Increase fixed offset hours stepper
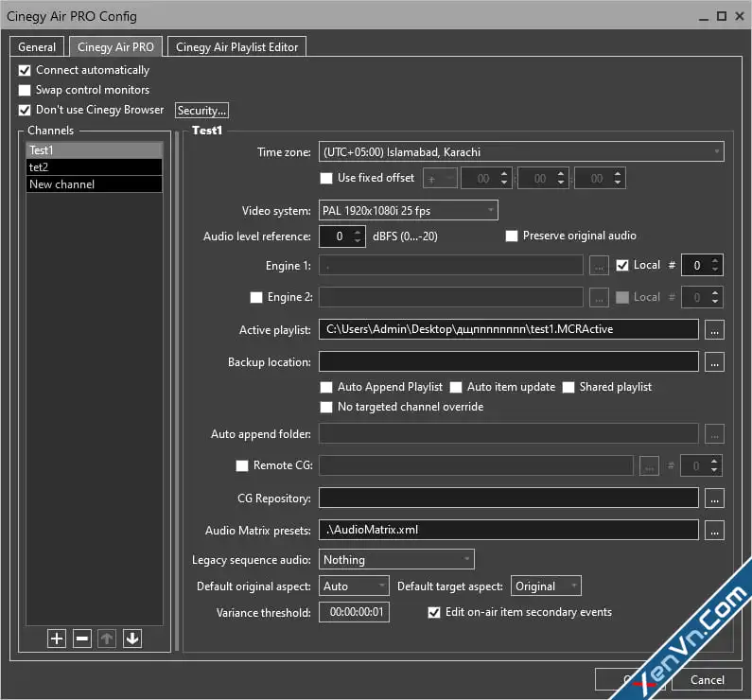The image size is (752, 700). pyautogui.click(x=504, y=174)
